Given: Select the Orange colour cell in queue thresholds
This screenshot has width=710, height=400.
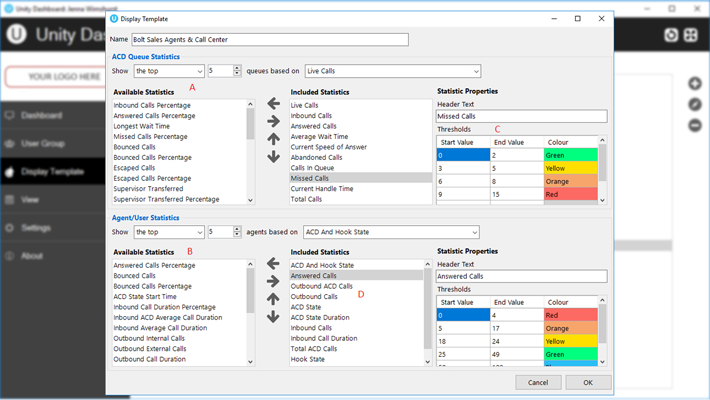Looking at the screenshot, I should pyautogui.click(x=571, y=181).
